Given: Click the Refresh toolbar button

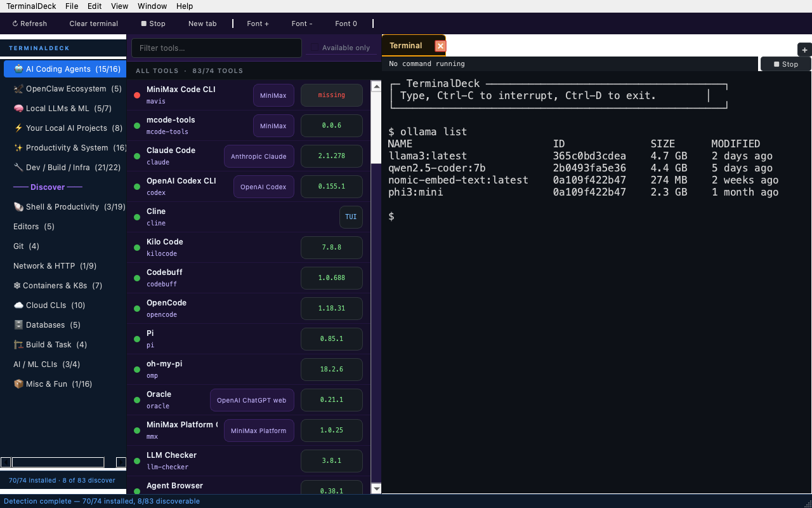Looking at the screenshot, I should [30, 23].
